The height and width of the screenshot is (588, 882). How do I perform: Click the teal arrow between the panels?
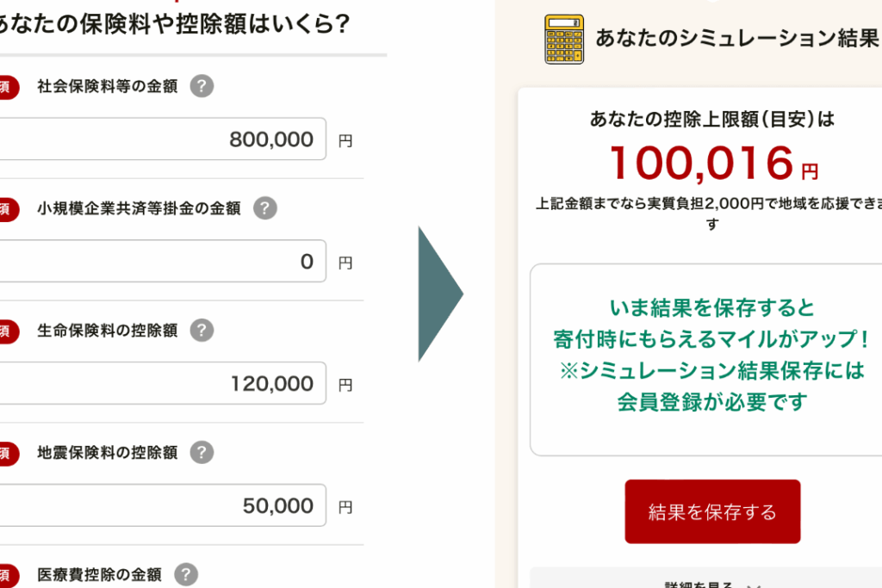click(x=440, y=294)
